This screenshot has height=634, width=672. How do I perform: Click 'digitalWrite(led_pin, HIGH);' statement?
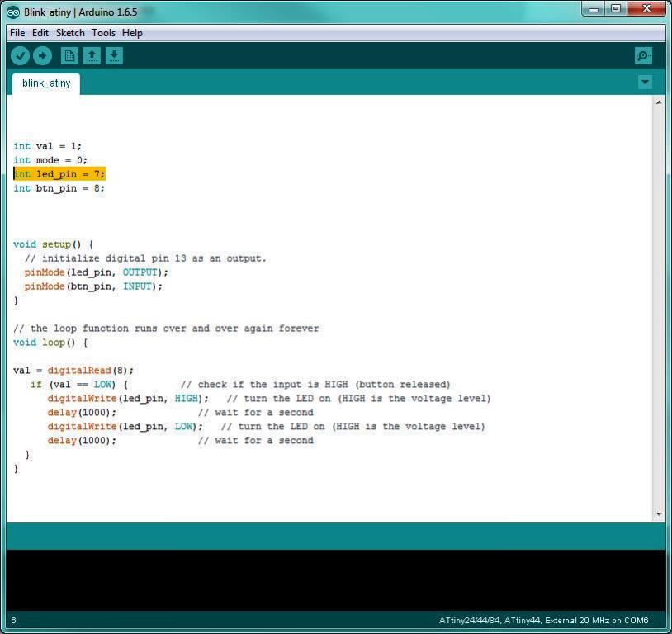[128, 399]
